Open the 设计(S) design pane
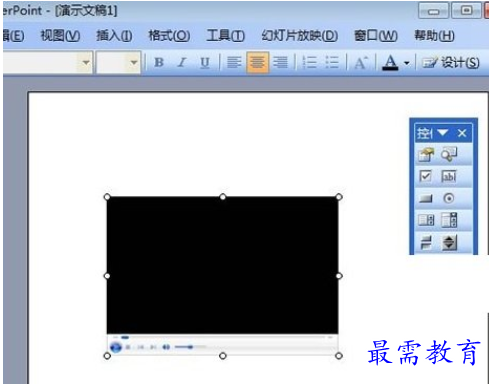This screenshot has width=489, height=384. [x=451, y=62]
